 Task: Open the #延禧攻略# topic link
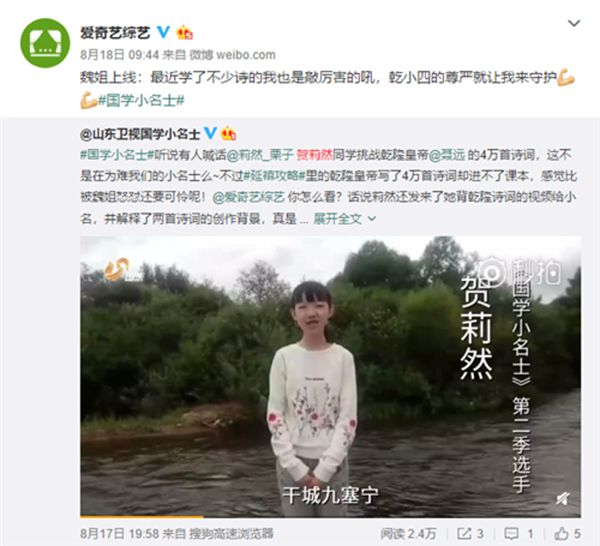274,176
